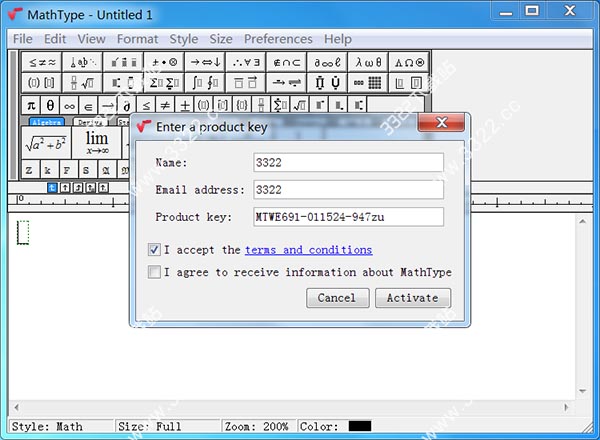Open the matrix templates palette

[368, 83]
